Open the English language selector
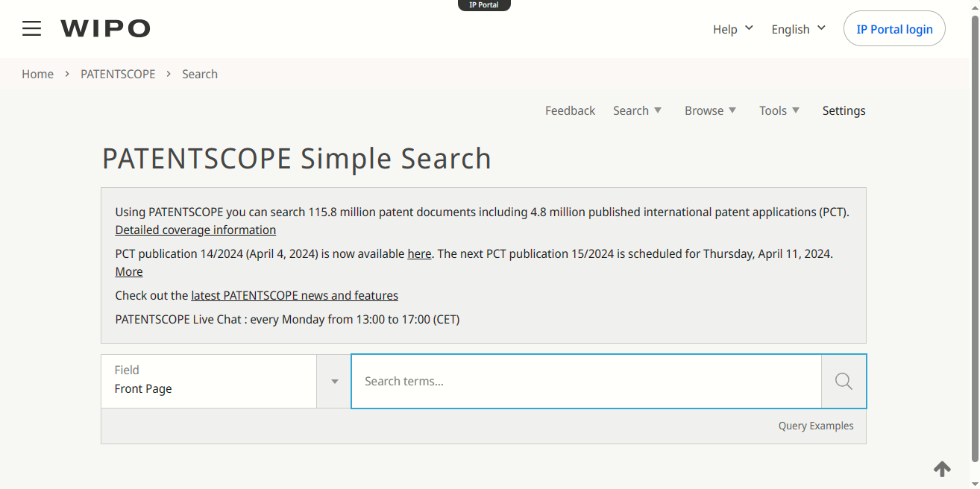 [799, 29]
